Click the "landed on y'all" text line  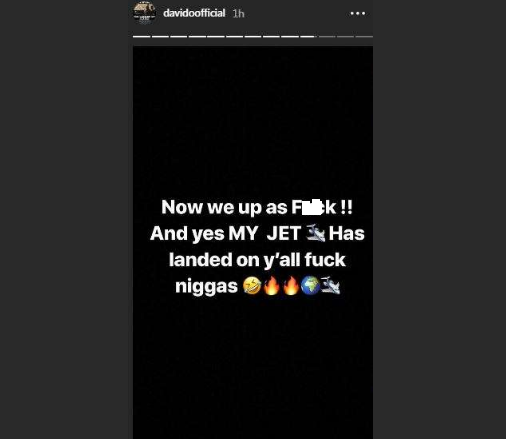tap(234, 260)
